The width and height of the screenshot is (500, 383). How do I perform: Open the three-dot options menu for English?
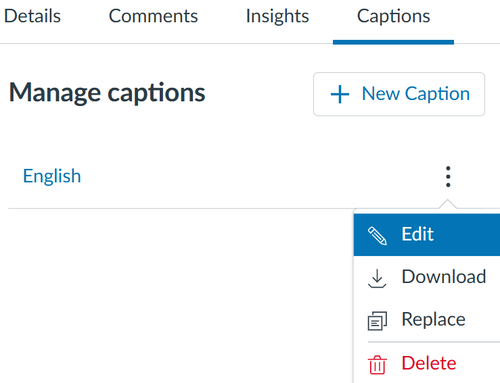[448, 177]
